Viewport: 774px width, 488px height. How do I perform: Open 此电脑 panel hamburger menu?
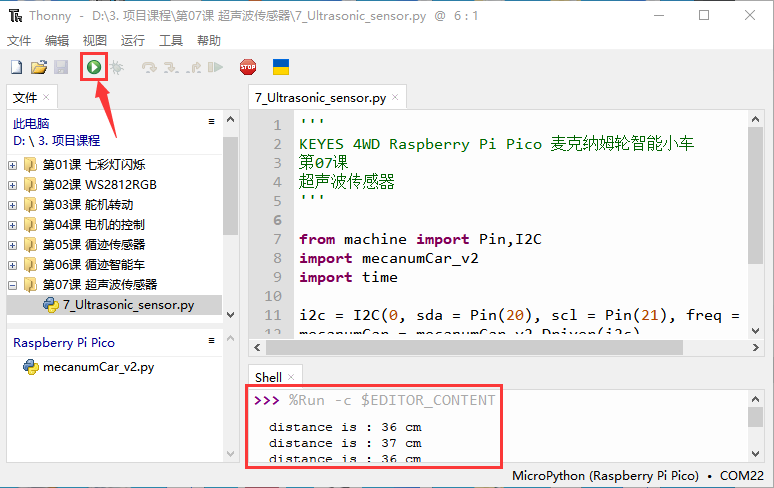211,121
